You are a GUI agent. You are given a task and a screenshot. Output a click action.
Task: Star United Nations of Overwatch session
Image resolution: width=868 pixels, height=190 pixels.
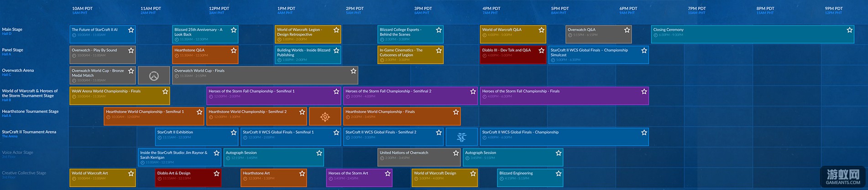tap(456, 153)
